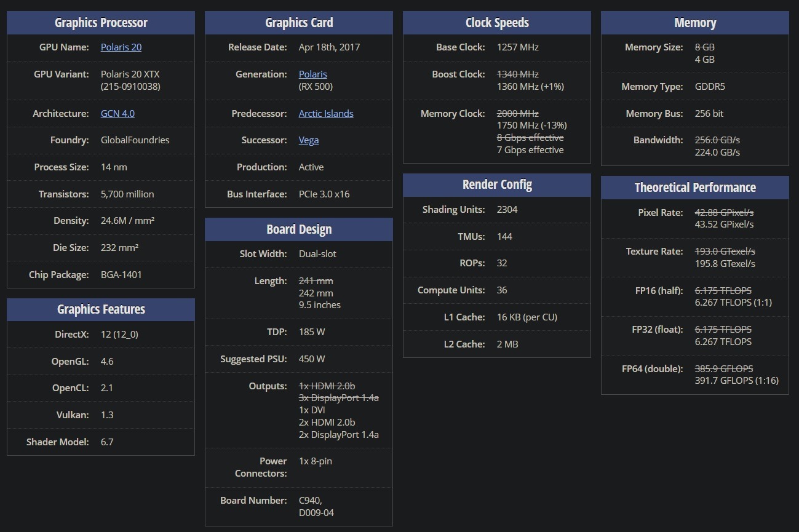Click the BGA-1401 chip package value
The height and width of the screenshot is (532, 799).
pos(121,275)
